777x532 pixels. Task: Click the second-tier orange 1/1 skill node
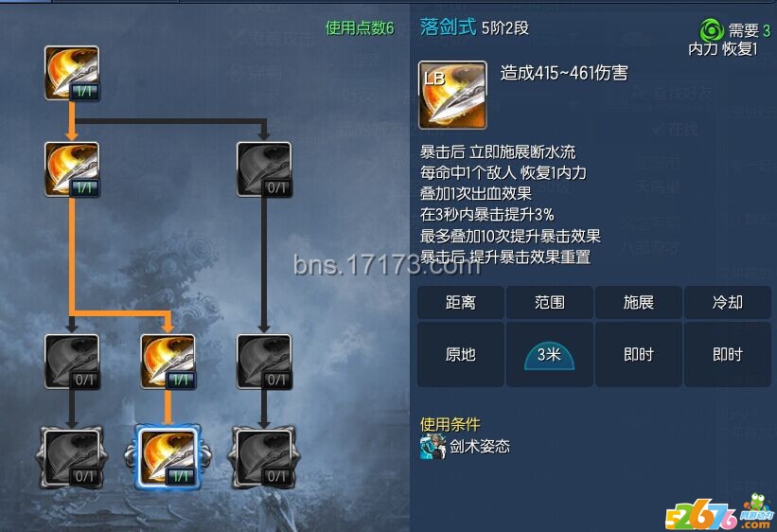[x=72, y=169]
